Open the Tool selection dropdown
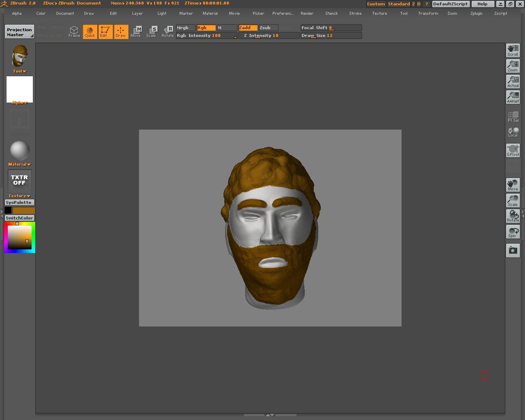Screen dimensions: 525x420 pyautogui.click(x=19, y=71)
